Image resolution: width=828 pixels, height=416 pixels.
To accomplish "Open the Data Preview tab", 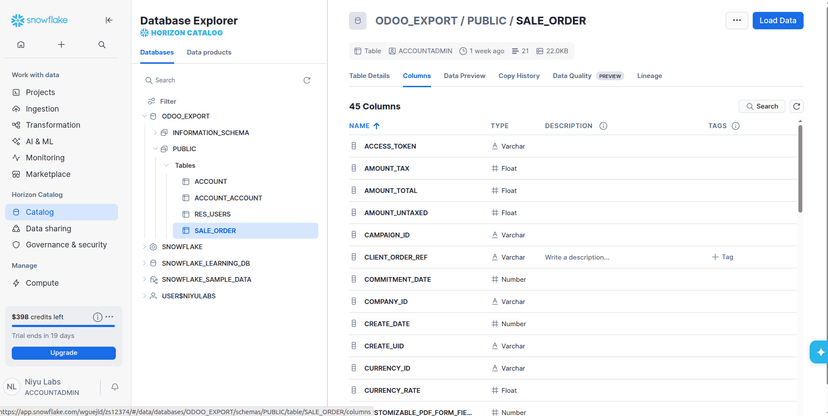I will tap(464, 76).
